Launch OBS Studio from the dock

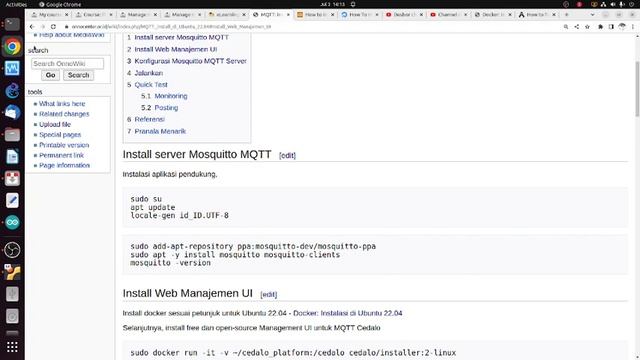click(12, 250)
